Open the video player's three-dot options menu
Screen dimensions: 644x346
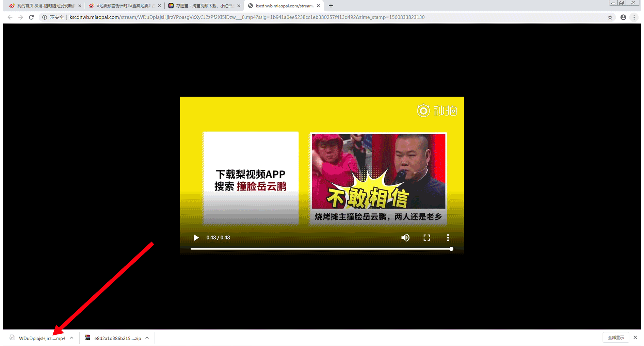point(448,237)
